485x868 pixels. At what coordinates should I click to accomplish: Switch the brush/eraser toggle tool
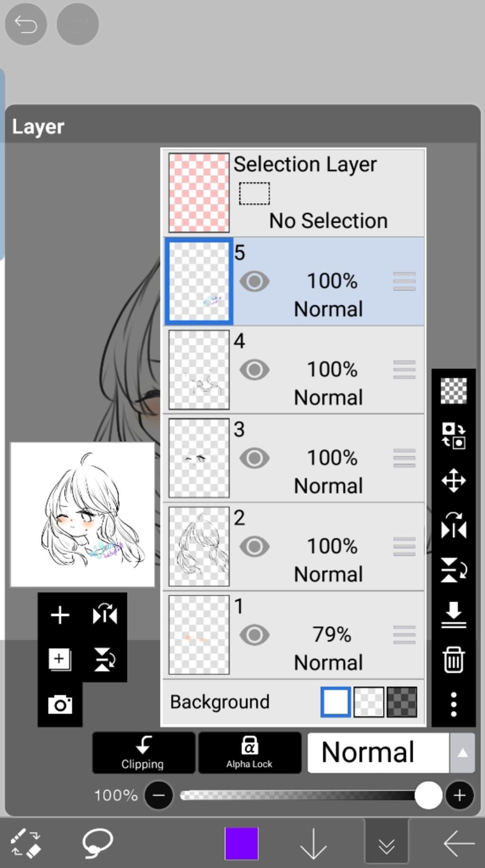pos(26,843)
